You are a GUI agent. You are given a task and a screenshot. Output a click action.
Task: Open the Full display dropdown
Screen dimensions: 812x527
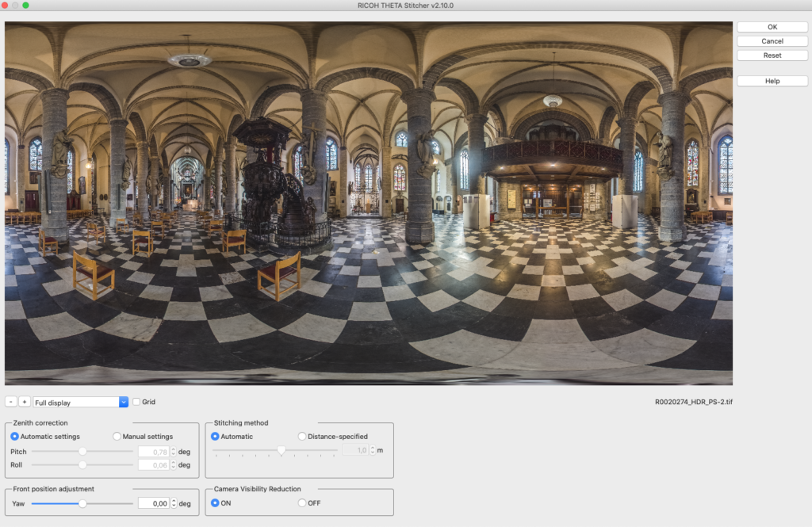81,403
